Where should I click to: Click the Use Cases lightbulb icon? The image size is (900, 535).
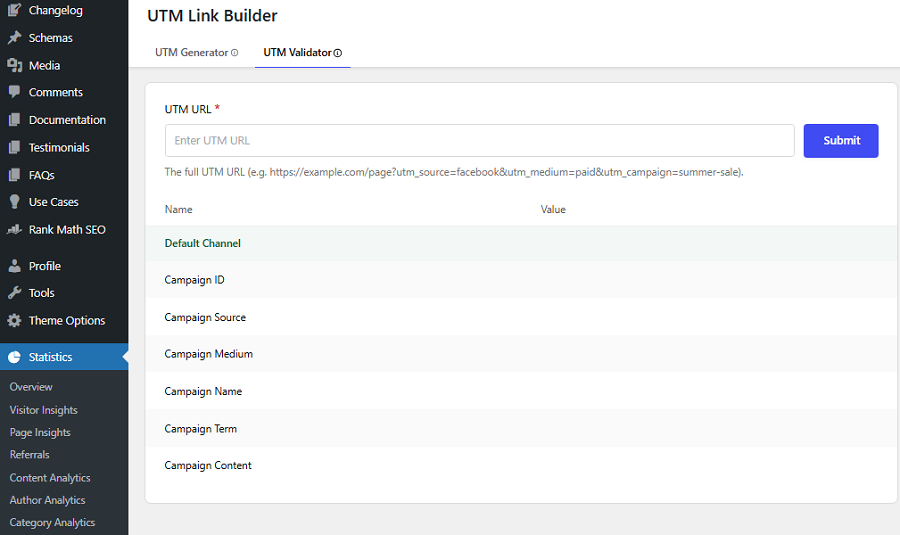[14, 201]
